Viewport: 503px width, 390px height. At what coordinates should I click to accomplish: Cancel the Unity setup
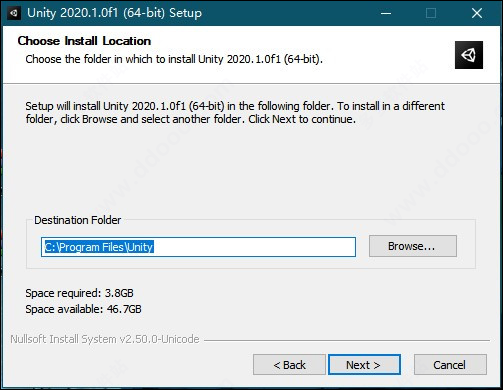(450, 365)
